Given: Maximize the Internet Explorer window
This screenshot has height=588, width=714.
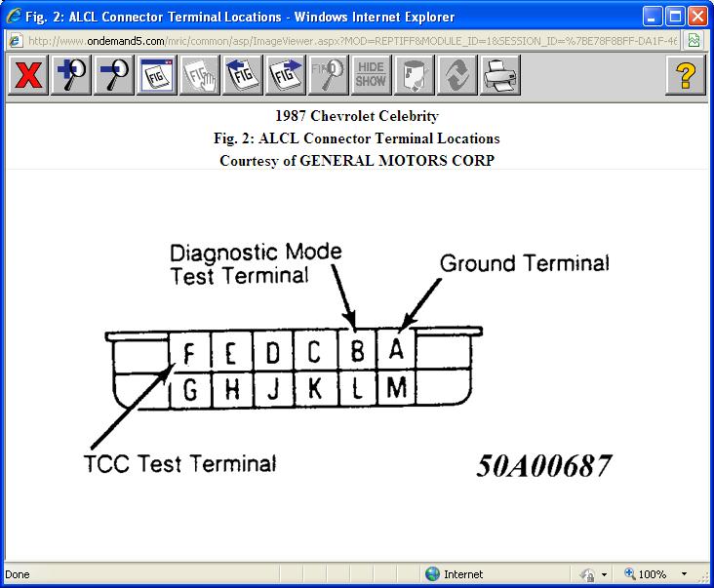Looking at the screenshot, I should [x=675, y=17].
